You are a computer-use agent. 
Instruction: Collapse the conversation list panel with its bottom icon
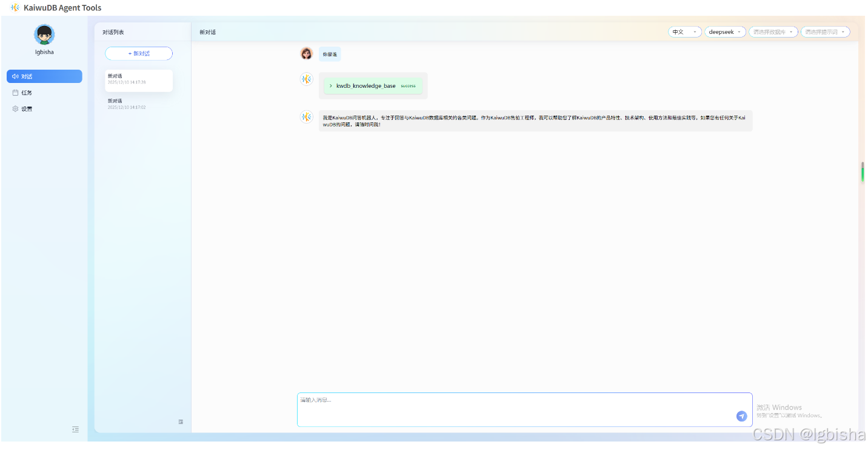181,422
